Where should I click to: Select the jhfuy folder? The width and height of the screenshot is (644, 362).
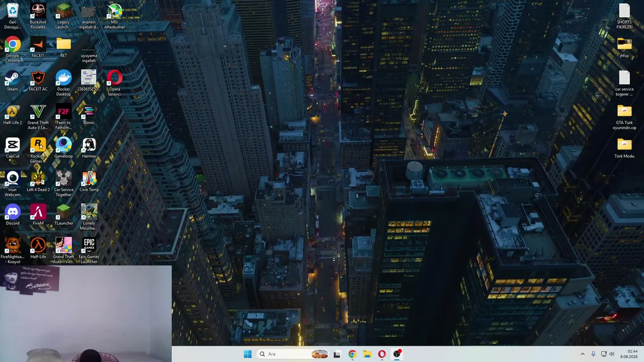[x=624, y=47]
